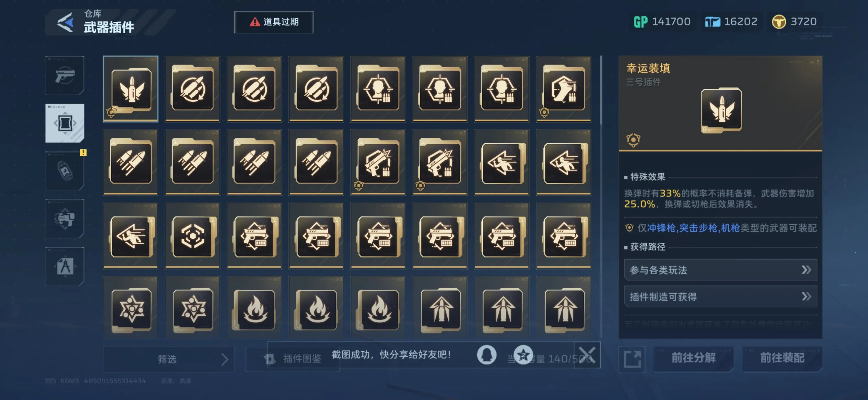Switch to the weapon plugin sidebar tab
Screen dimensions: 868x400
tap(65, 123)
